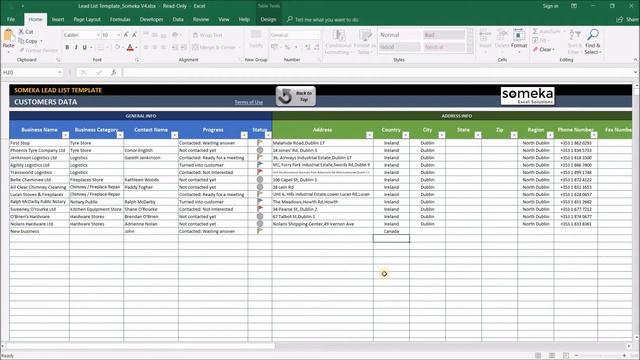This screenshot has width=640, height=360.
Task: Decrease font size with the smaller A icon
Action: pos(134,35)
